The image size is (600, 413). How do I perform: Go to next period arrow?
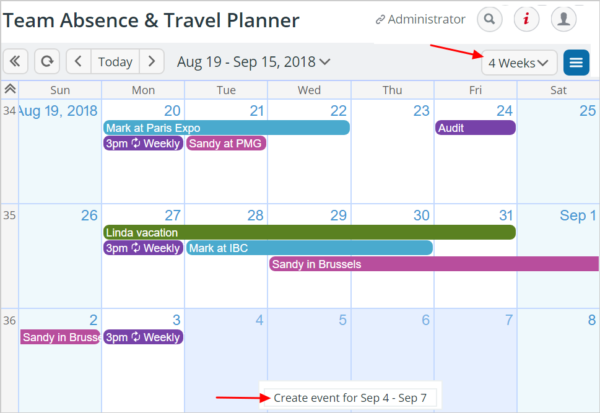point(152,61)
